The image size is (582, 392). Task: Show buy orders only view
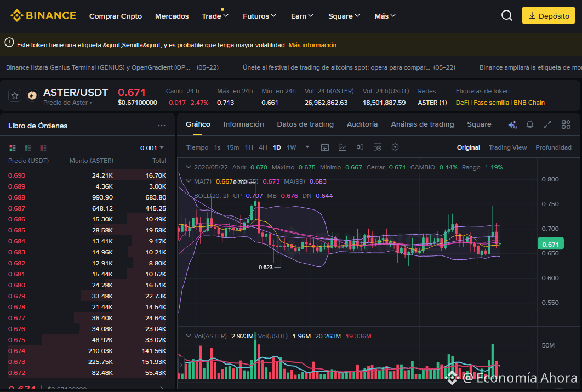28,148
